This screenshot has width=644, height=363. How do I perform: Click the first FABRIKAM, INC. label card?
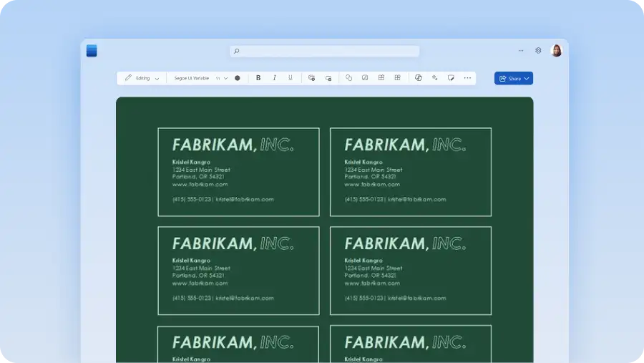click(238, 172)
